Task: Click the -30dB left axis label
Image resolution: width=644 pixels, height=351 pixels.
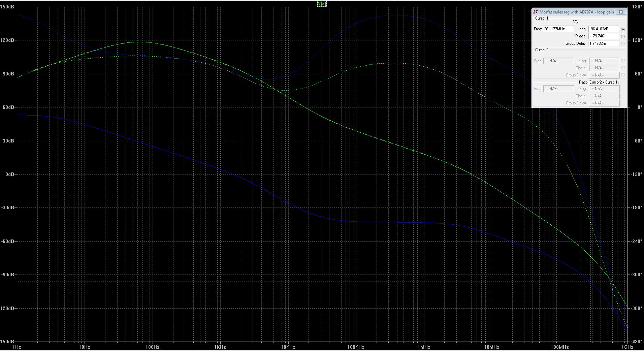Action: pos(7,208)
